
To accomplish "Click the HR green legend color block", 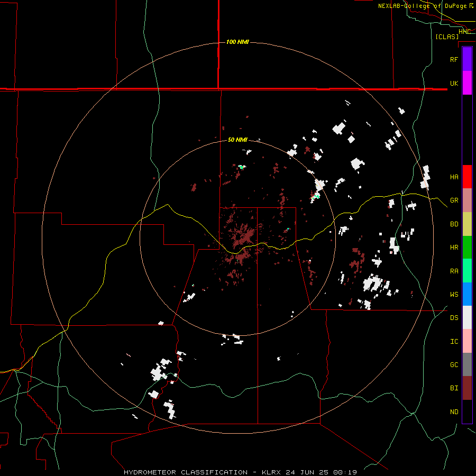I will [467, 248].
